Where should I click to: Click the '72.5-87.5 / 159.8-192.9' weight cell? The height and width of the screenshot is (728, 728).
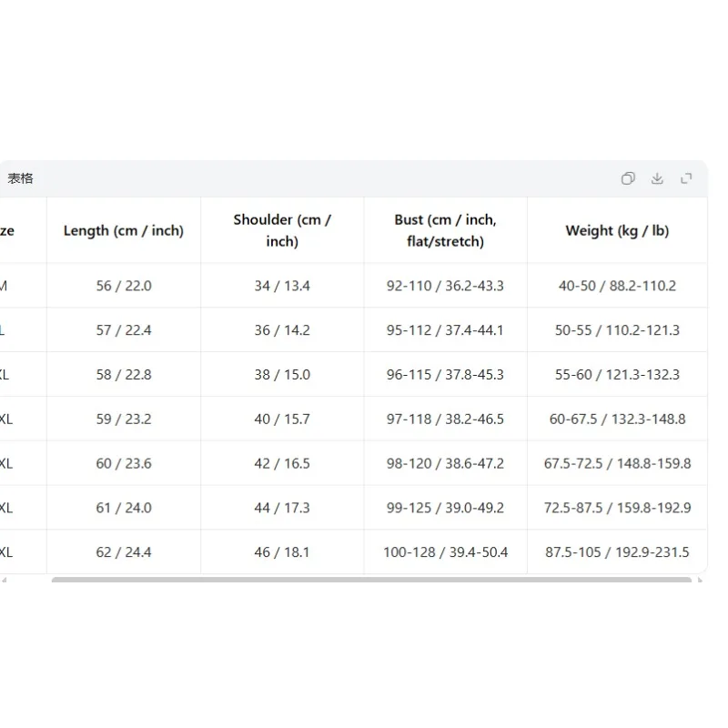coord(618,508)
